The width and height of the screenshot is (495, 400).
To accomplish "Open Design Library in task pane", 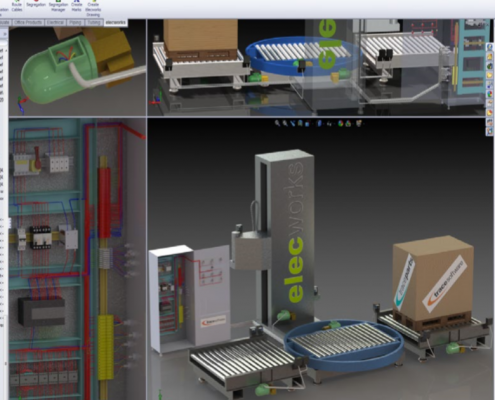I will coord(489,56).
